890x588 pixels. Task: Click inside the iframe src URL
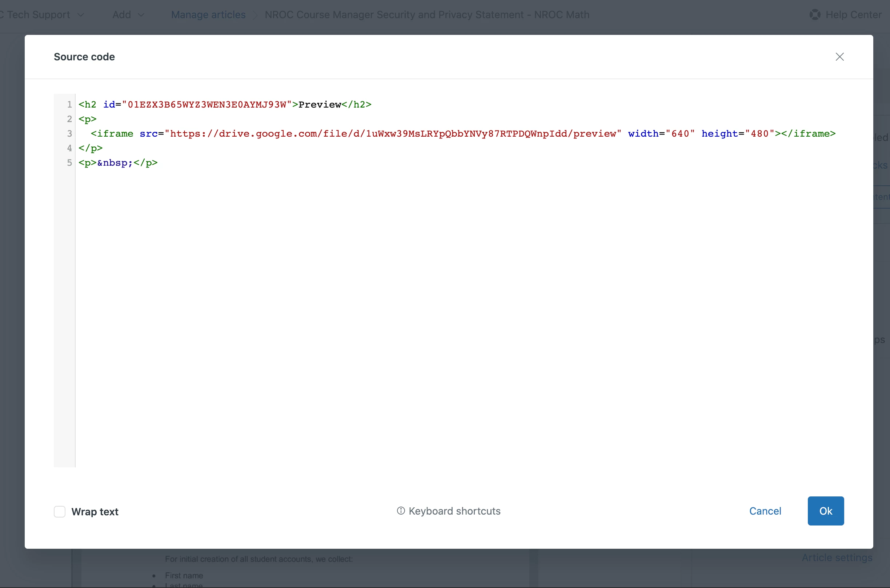pyautogui.click(x=394, y=134)
